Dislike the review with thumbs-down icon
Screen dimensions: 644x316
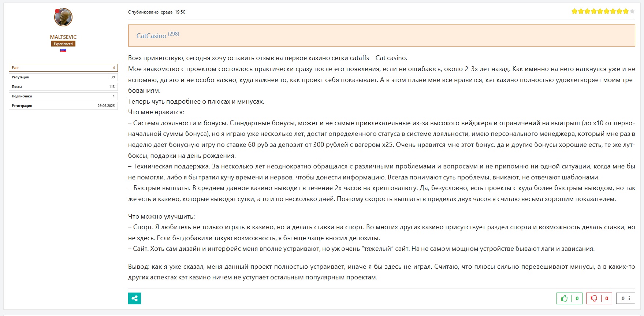[594, 298]
